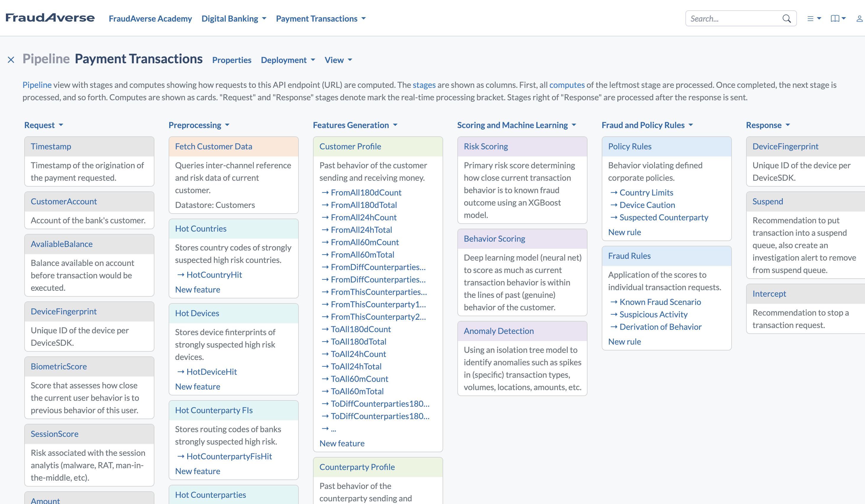Screen dimensions: 865x504
Task: Follow the computes link in description
Action: coord(567,85)
